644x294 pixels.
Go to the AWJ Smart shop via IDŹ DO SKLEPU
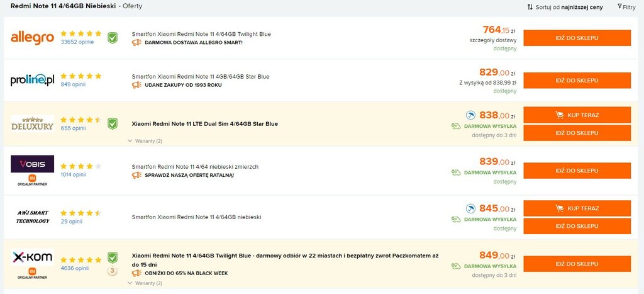[x=577, y=226]
